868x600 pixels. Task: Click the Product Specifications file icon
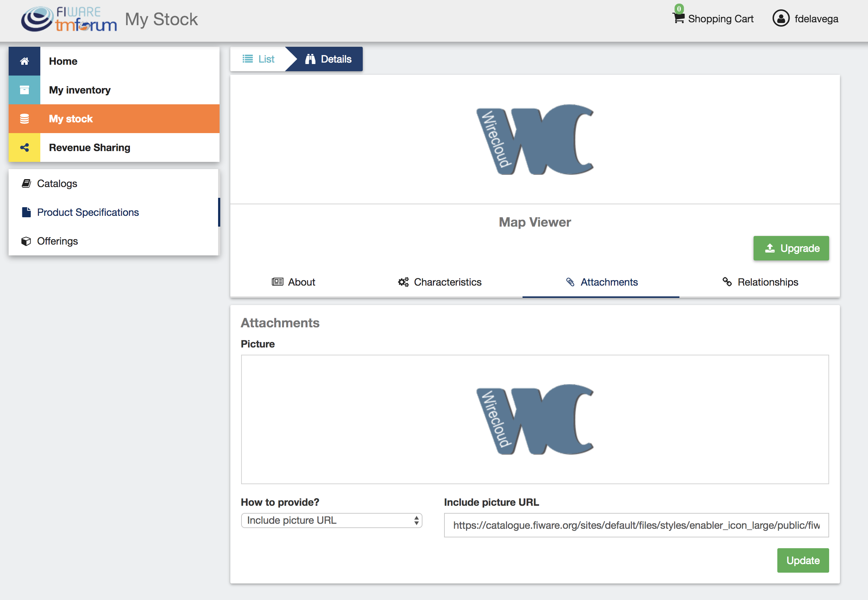(x=26, y=212)
